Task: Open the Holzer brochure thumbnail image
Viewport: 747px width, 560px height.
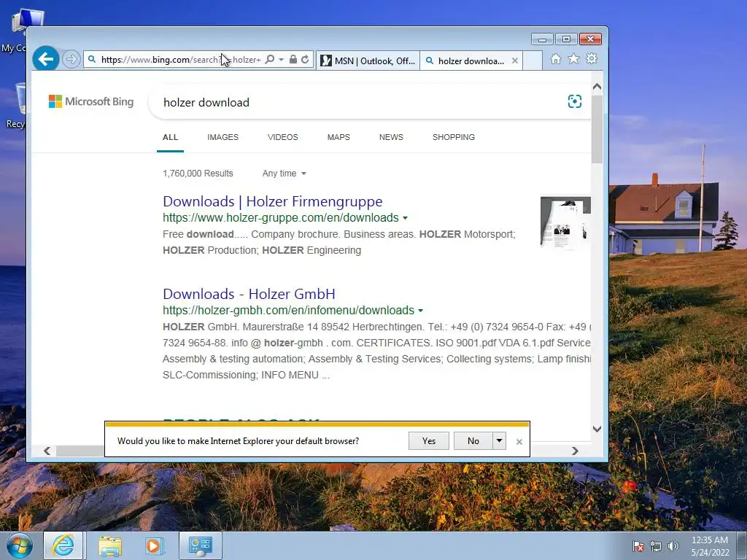Action: (565, 222)
